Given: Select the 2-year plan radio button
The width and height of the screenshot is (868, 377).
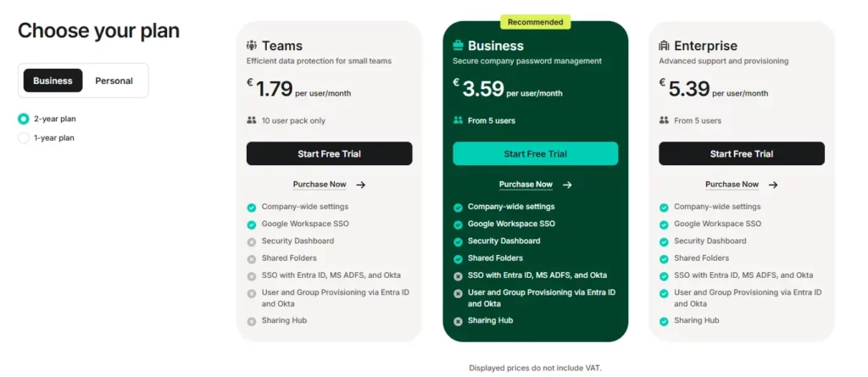Looking at the screenshot, I should tap(24, 119).
